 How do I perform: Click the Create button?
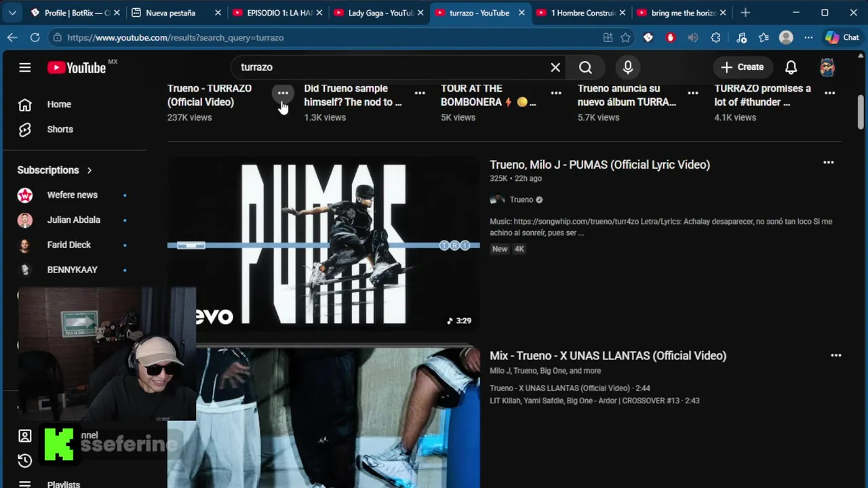coord(743,67)
